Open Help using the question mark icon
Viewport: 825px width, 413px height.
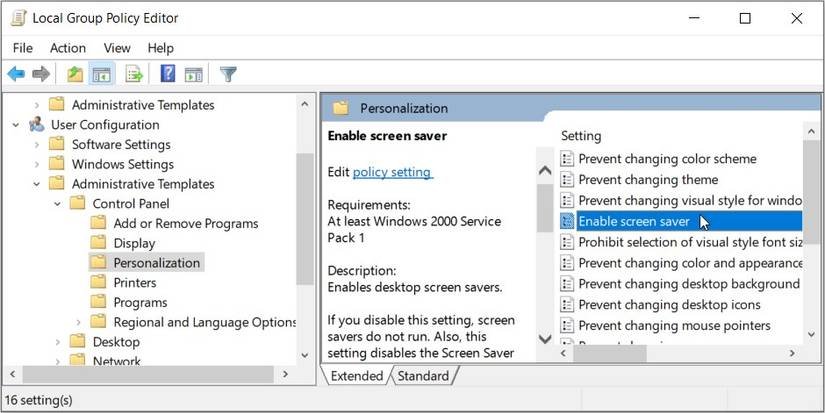[168, 74]
